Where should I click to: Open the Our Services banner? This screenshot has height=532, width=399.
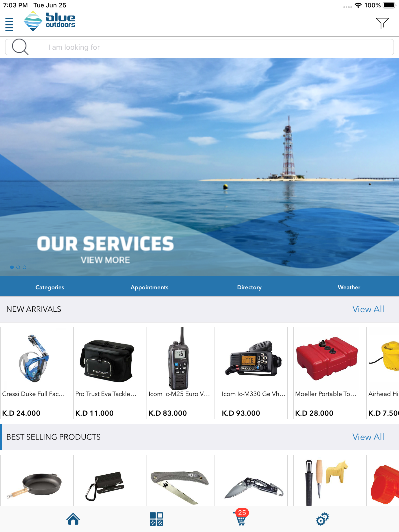199,167
